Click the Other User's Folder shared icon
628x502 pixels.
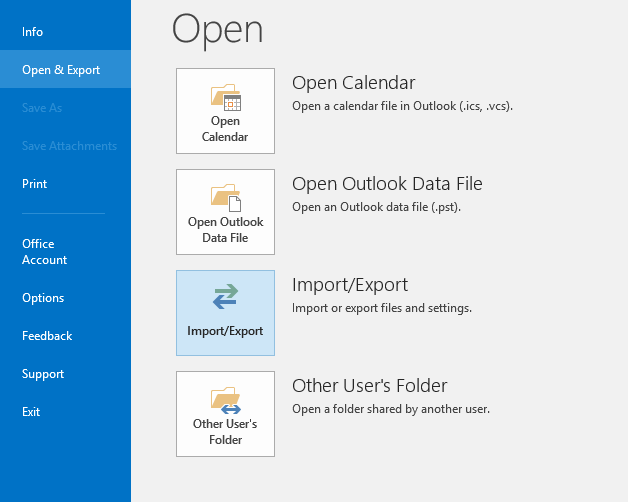tap(226, 400)
